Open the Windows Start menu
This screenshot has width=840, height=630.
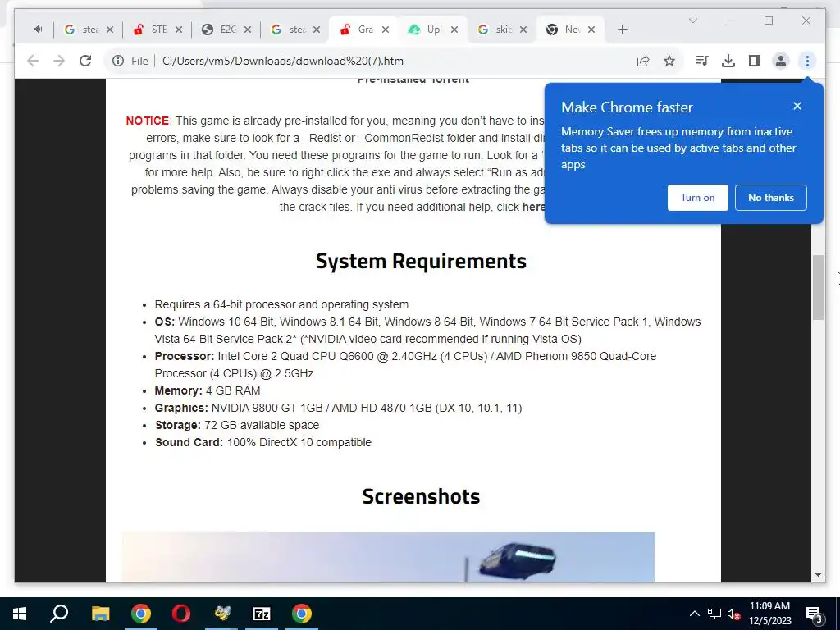20,614
